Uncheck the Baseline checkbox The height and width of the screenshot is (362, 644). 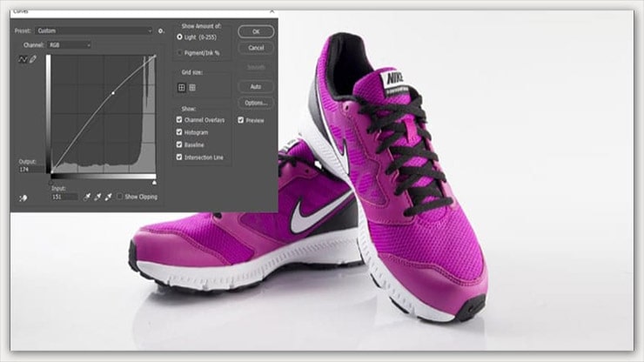click(179, 144)
